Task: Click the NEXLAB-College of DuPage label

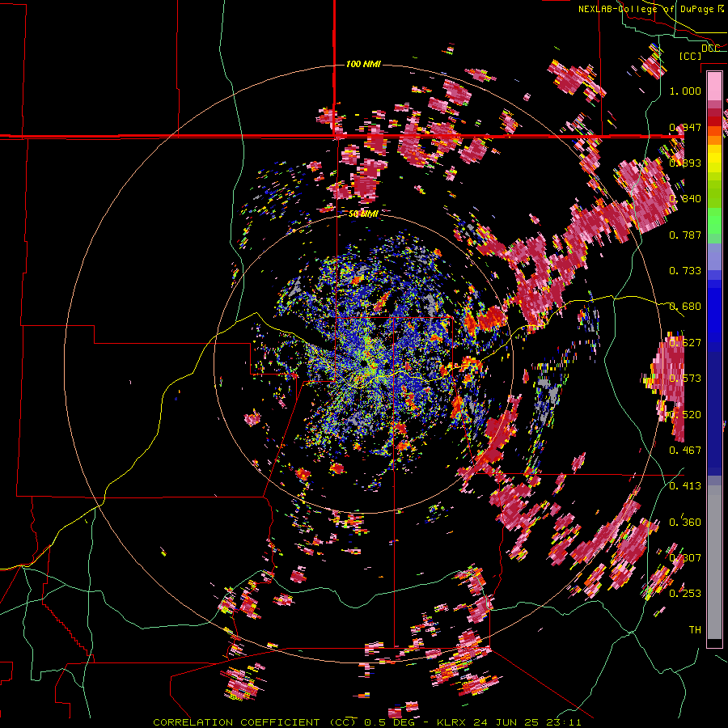Action: [x=645, y=9]
